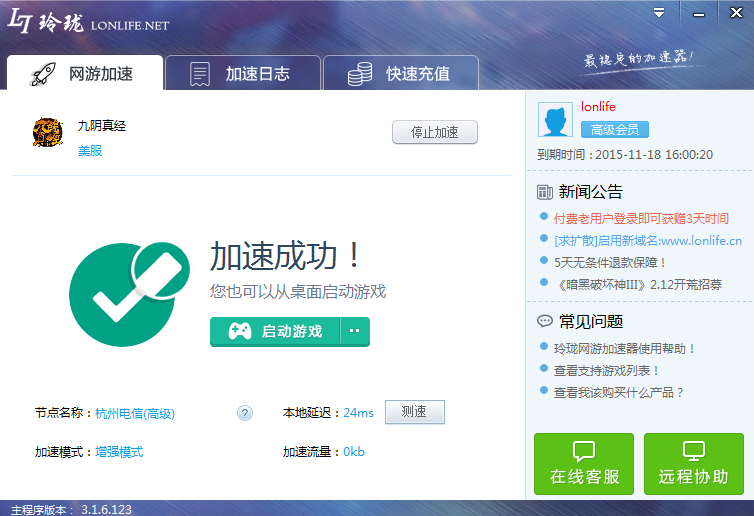The height and width of the screenshot is (516, 754).
Task: Open 在线客服 online support
Action: [584, 464]
